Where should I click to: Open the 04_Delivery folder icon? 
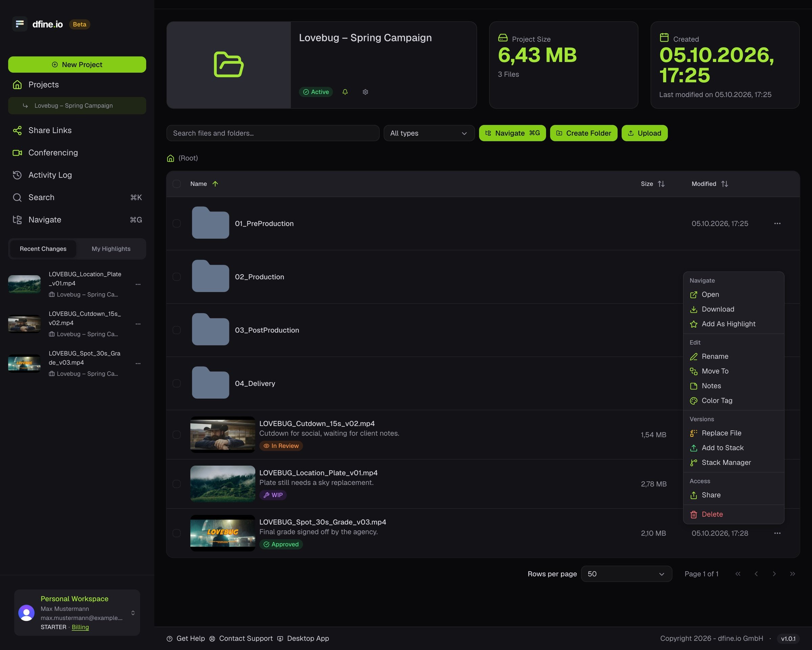click(210, 383)
